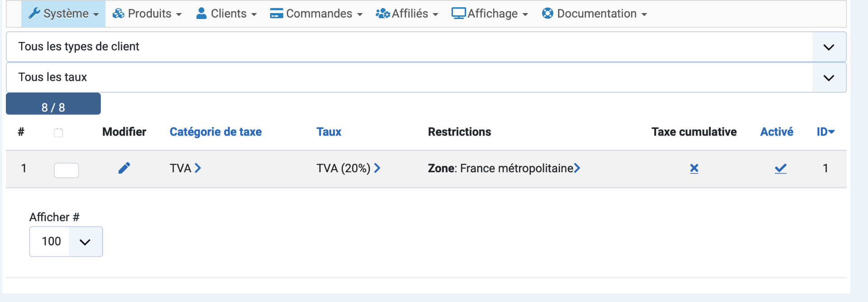Check the row 1 selection checkbox
Viewport: 868px width, 302px height.
coord(66,170)
